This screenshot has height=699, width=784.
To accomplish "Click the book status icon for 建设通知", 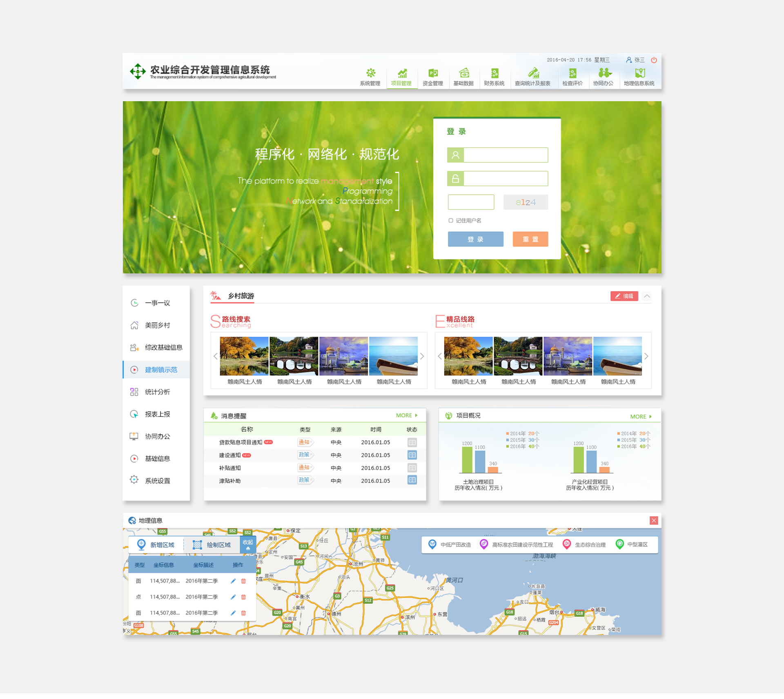I will pos(412,455).
